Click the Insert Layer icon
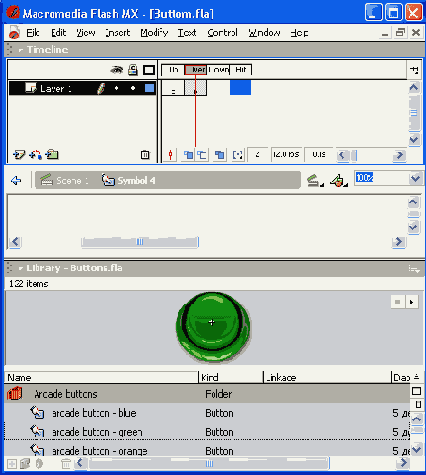Image resolution: width=426 pixels, height=475 pixels. click(19, 155)
